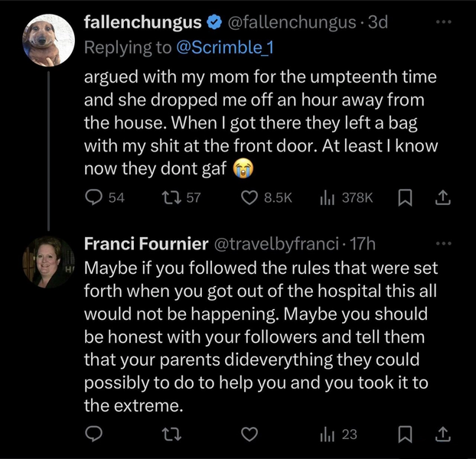Share the fallenchungus tweet

click(442, 197)
